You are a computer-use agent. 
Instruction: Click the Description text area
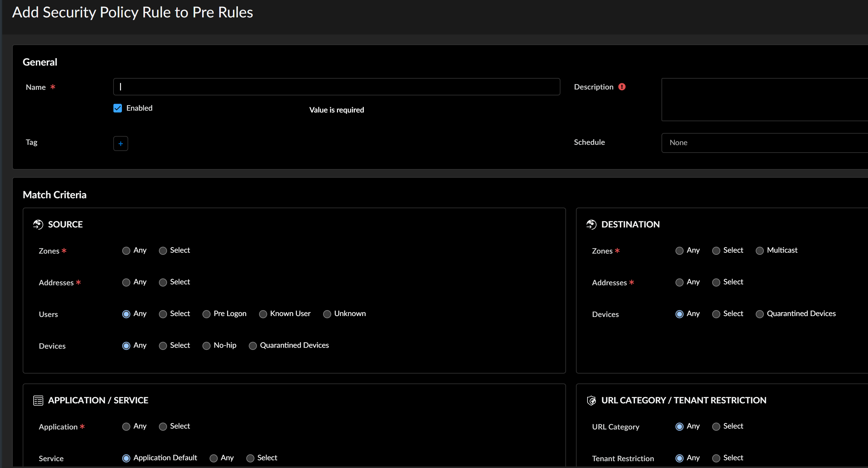tap(764, 100)
